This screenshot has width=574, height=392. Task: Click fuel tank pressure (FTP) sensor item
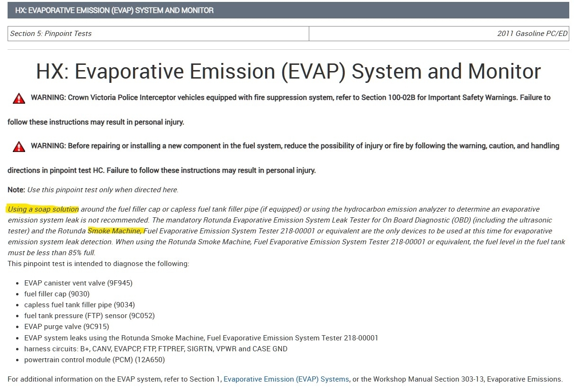(x=90, y=316)
